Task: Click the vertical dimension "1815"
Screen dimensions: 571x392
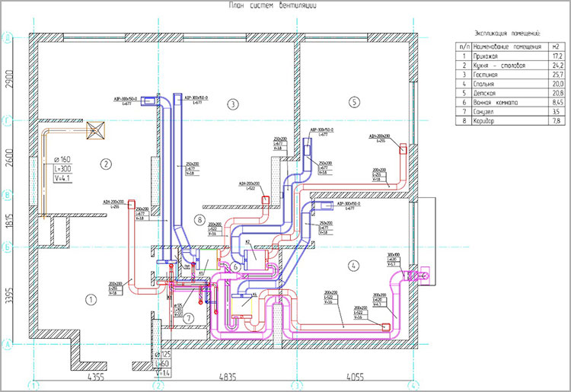Action: pos(9,221)
